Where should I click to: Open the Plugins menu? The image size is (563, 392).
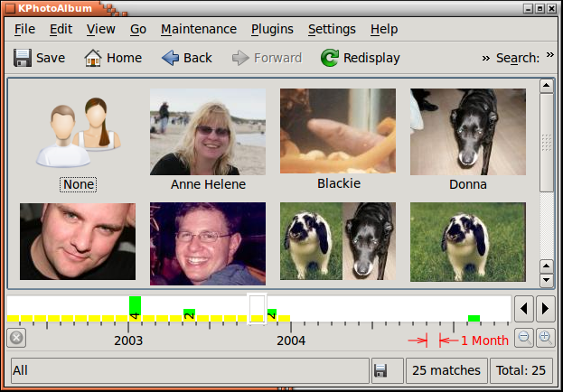pos(272,29)
